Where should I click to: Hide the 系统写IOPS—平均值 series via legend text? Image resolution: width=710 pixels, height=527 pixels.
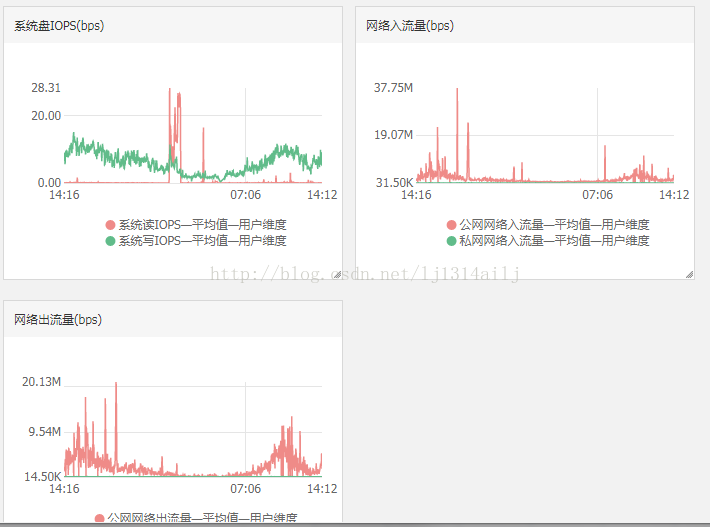coord(202,241)
